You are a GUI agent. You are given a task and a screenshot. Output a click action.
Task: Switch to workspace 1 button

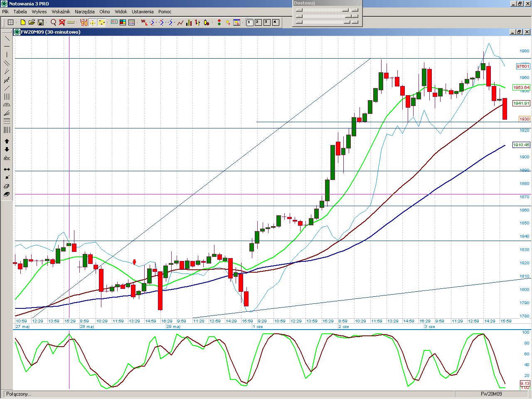[x=250, y=22]
